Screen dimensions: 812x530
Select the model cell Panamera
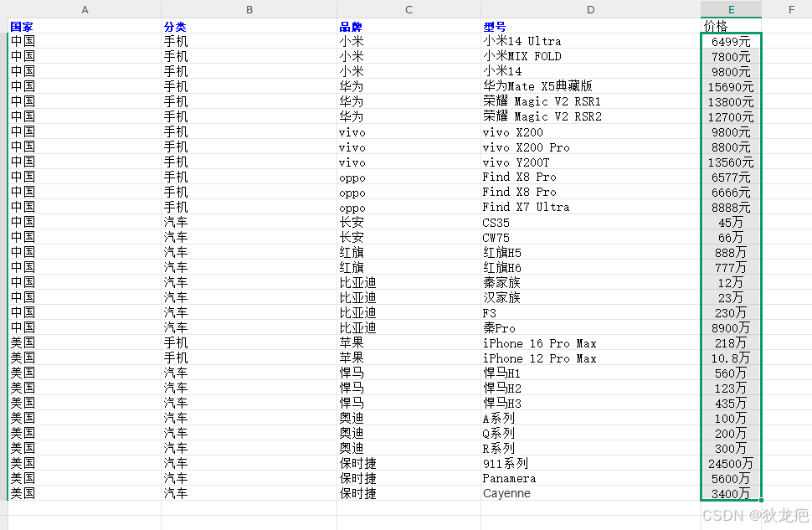(x=590, y=478)
